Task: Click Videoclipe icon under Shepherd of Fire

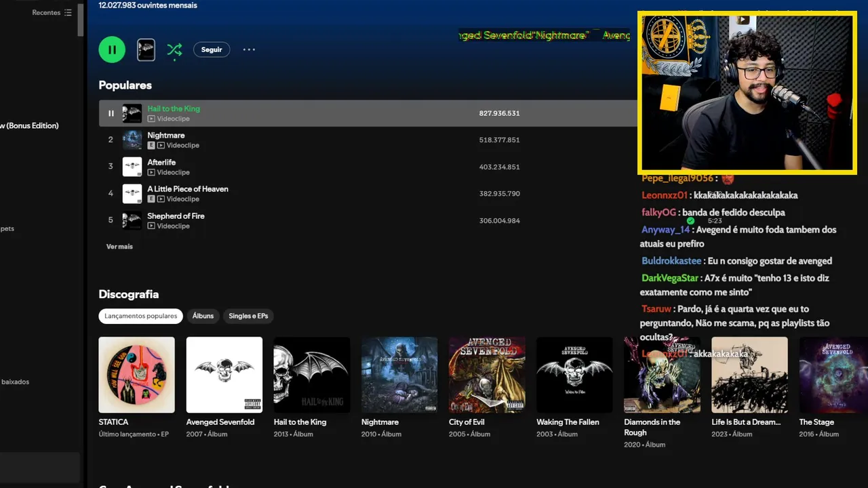Action: 151,226
